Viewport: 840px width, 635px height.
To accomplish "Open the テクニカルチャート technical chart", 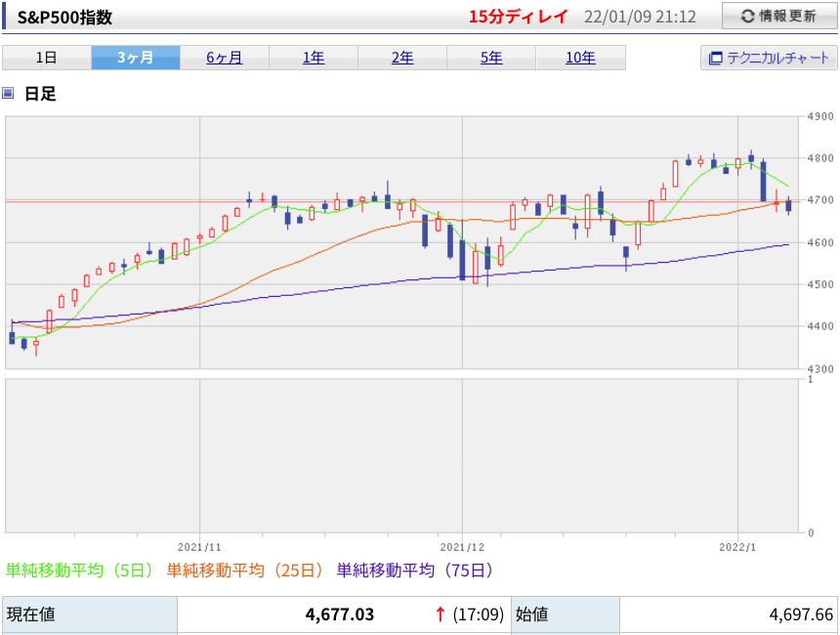I will 769,58.
